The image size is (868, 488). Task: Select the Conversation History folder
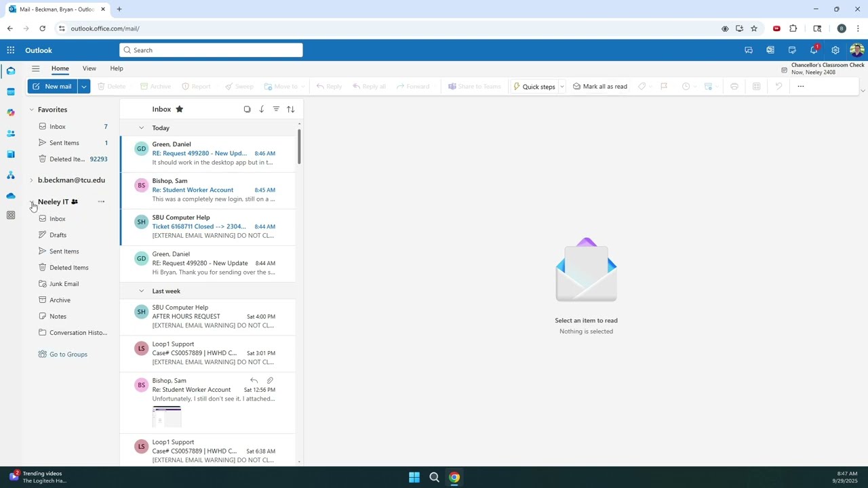[x=73, y=333]
